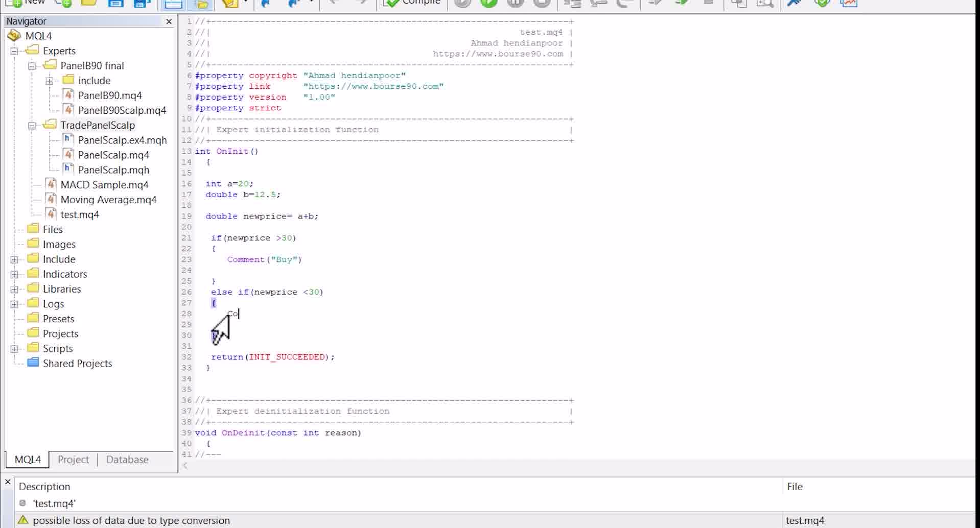Click the 'int a=20;' code line
The width and height of the screenshot is (980, 528).
click(229, 184)
